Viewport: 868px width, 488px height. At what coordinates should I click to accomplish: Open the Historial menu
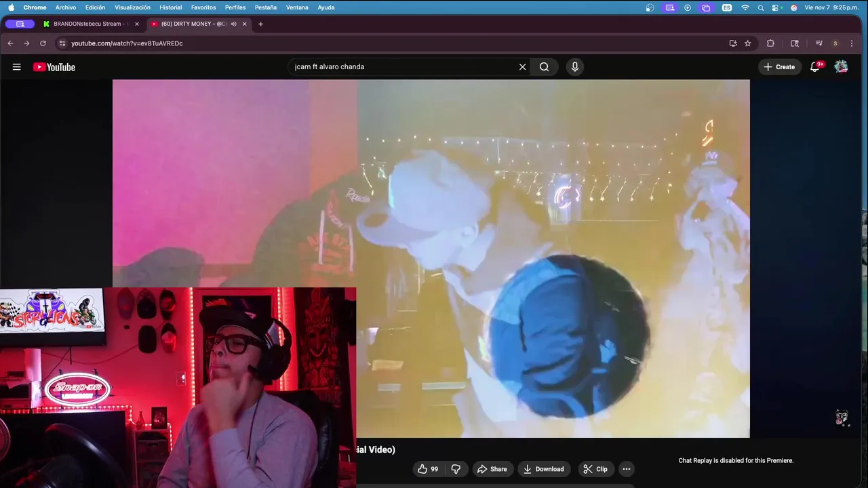(170, 7)
